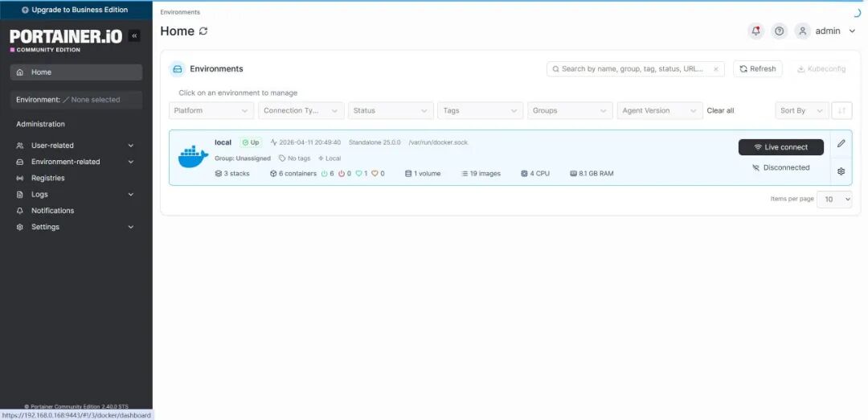Expand the Logs sidebar section
The width and height of the screenshot is (868, 420).
[131, 195]
